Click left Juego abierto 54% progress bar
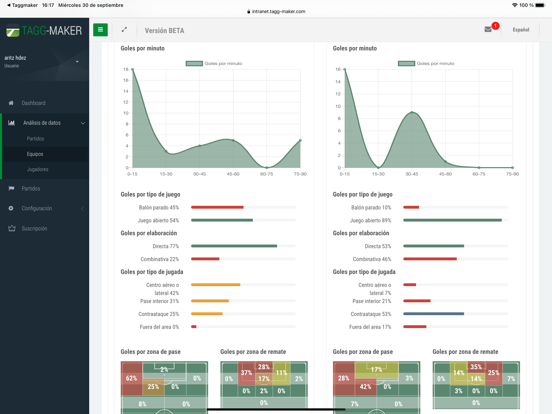Viewport: 552px width, 414px height. click(222, 220)
